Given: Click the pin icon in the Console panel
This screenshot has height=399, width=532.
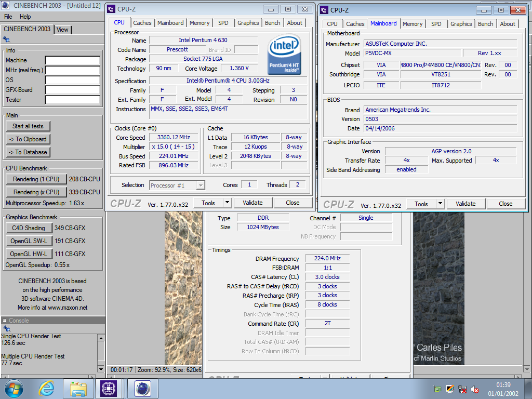Looking at the screenshot, I should click(x=6, y=328).
